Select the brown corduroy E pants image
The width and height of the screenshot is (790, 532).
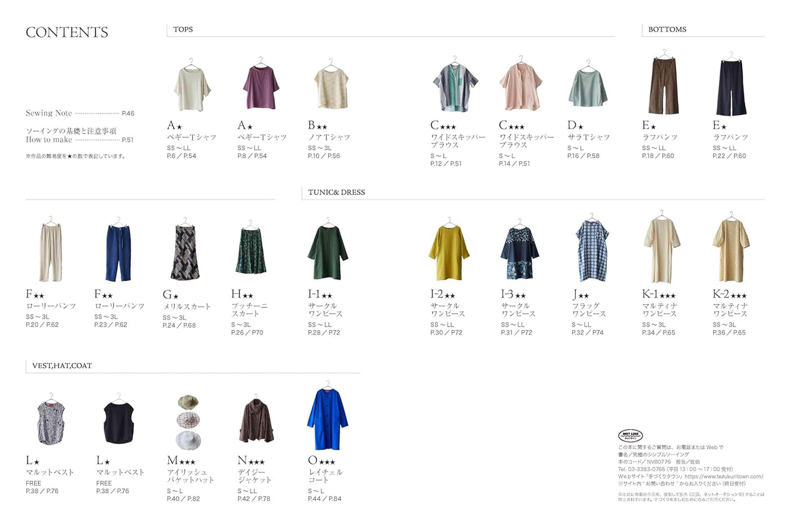[664, 86]
